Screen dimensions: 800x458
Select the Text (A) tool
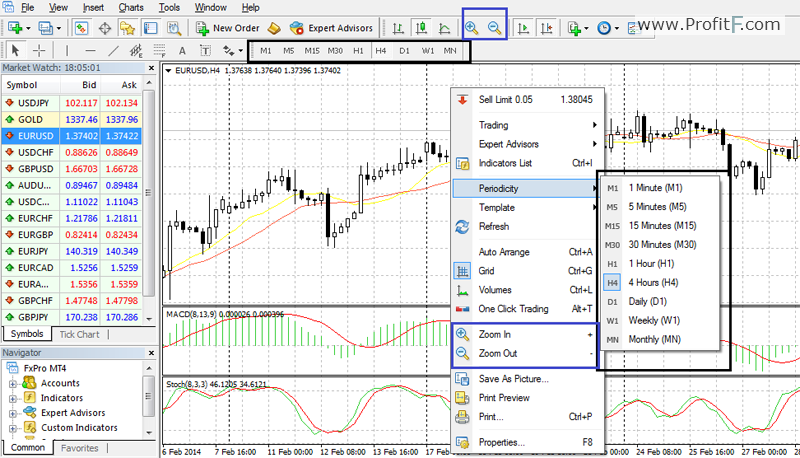(182, 50)
